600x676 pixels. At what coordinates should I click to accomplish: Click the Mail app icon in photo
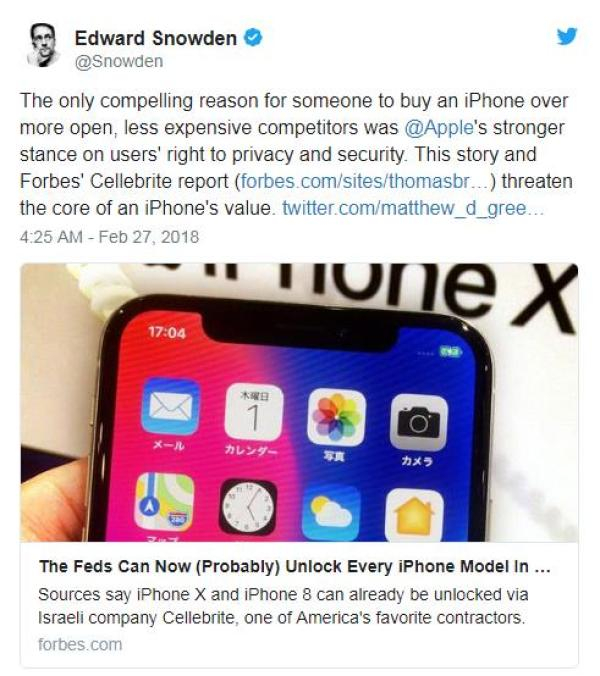click(170, 405)
